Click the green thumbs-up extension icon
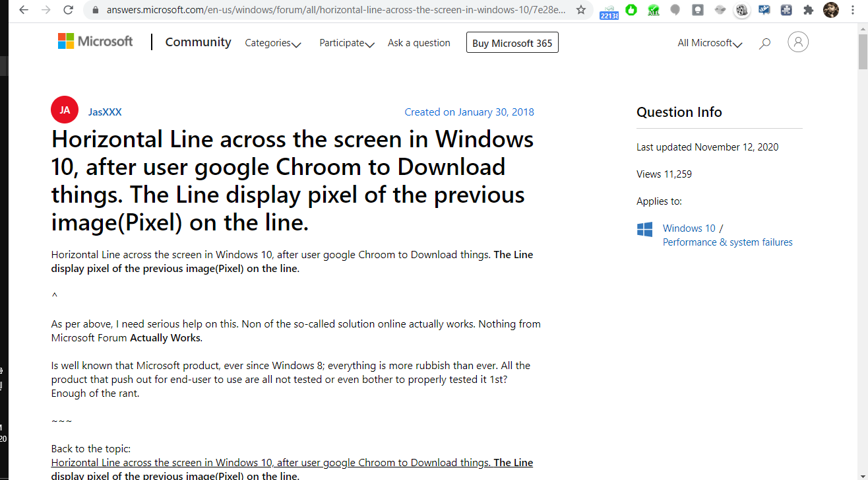Screen dimensions: 868x480 tap(631, 10)
